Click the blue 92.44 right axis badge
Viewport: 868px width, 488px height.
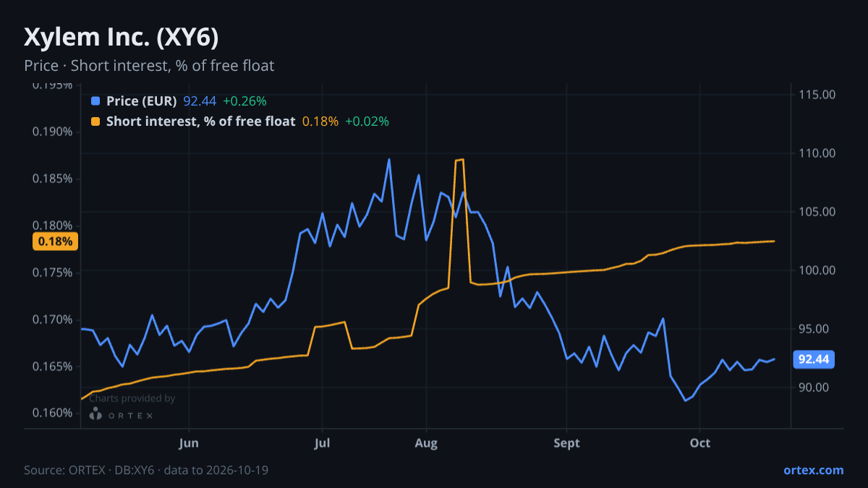click(814, 359)
